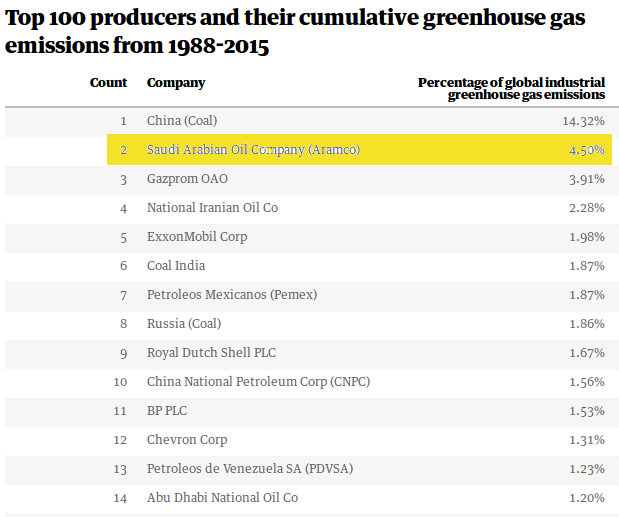The image size is (619, 517).
Task: Click Abu Dhabi National Oil Co
Action: (x=223, y=498)
